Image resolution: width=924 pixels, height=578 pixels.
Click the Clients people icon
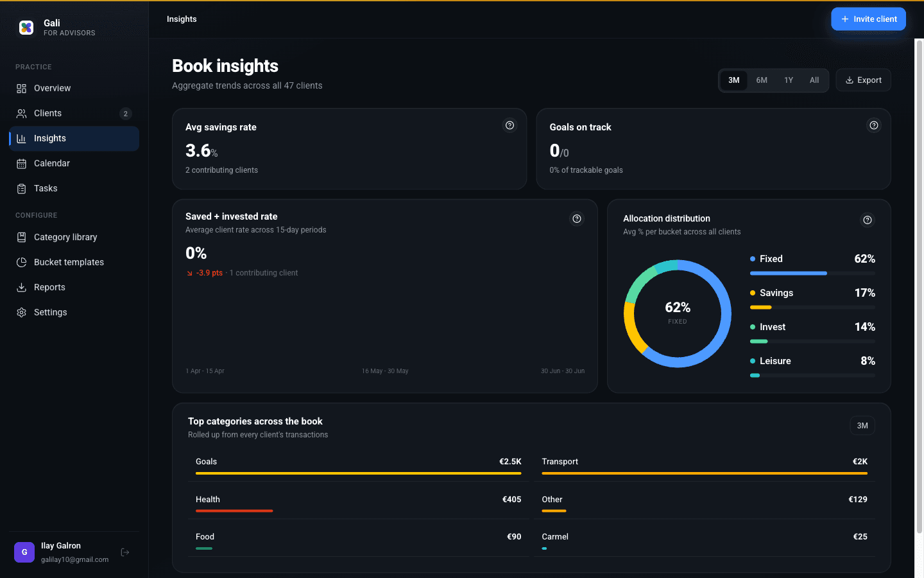click(x=21, y=114)
